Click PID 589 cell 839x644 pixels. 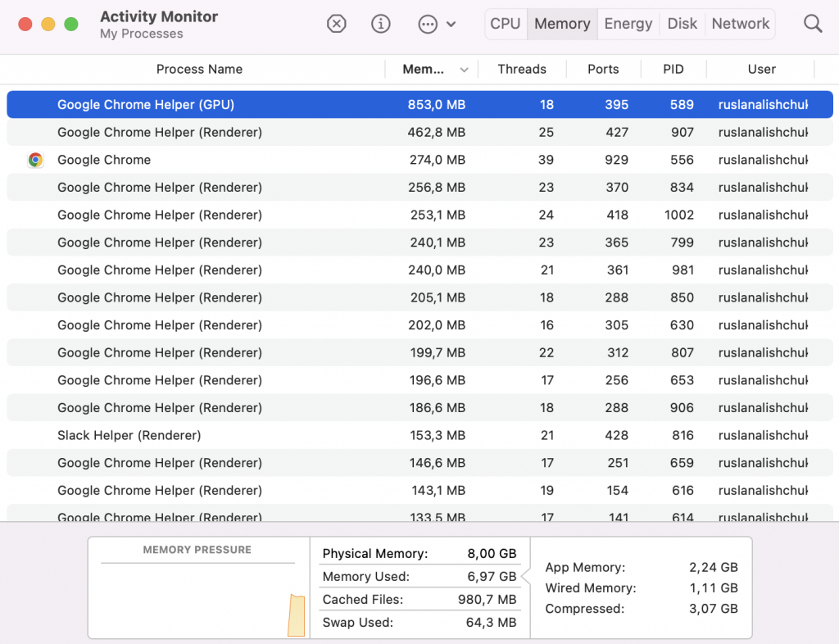click(x=682, y=105)
